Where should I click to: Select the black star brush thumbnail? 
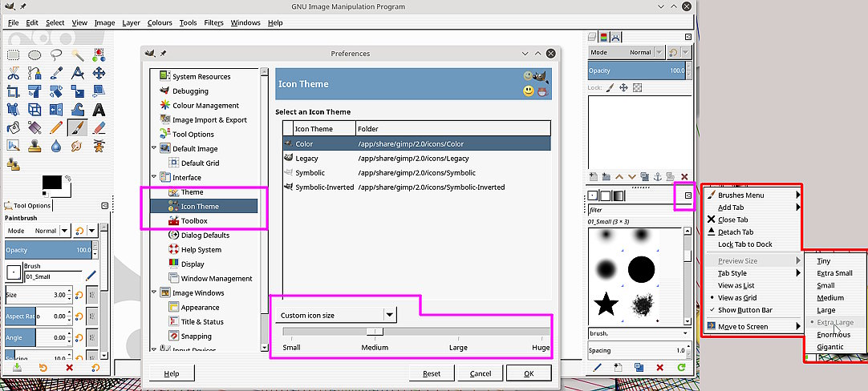pos(606,304)
